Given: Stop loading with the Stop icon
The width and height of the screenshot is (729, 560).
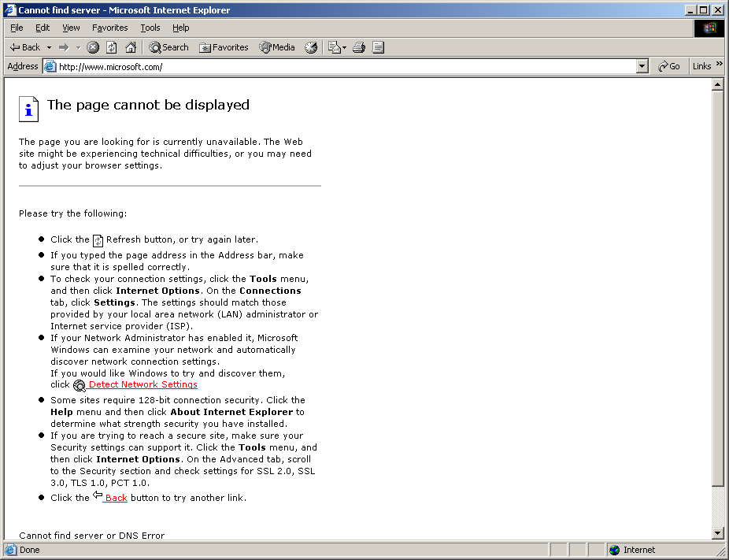Looking at the screenshot, I should 93,47.
